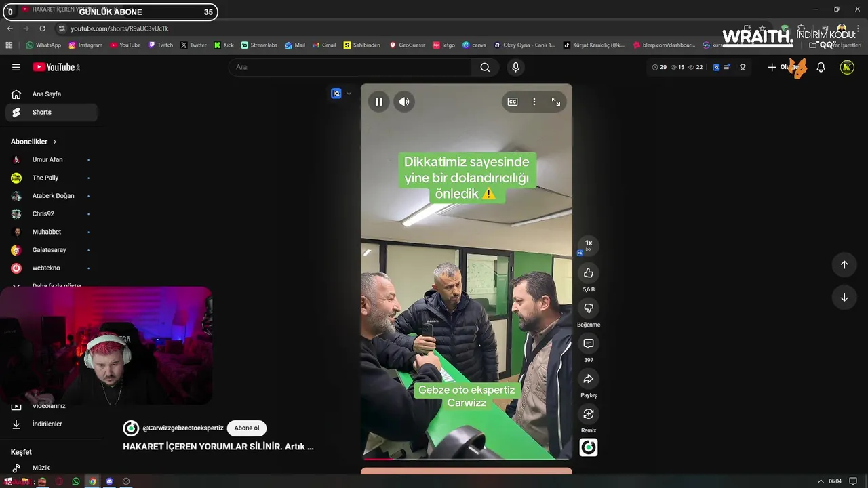868x488 pixels.
Task: Open the Short's three-dot more menu
Action: [x=534, y=102]
